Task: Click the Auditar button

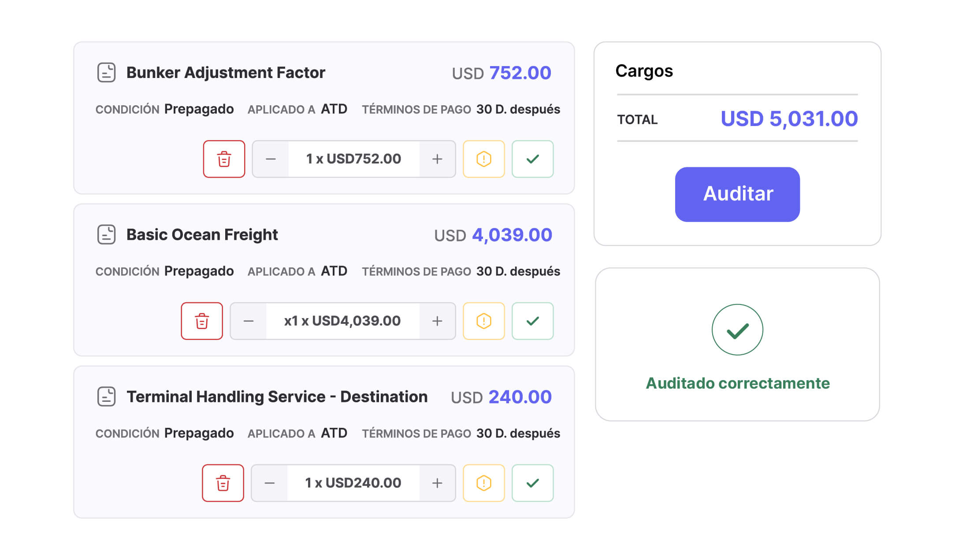Action: (737, 194)
